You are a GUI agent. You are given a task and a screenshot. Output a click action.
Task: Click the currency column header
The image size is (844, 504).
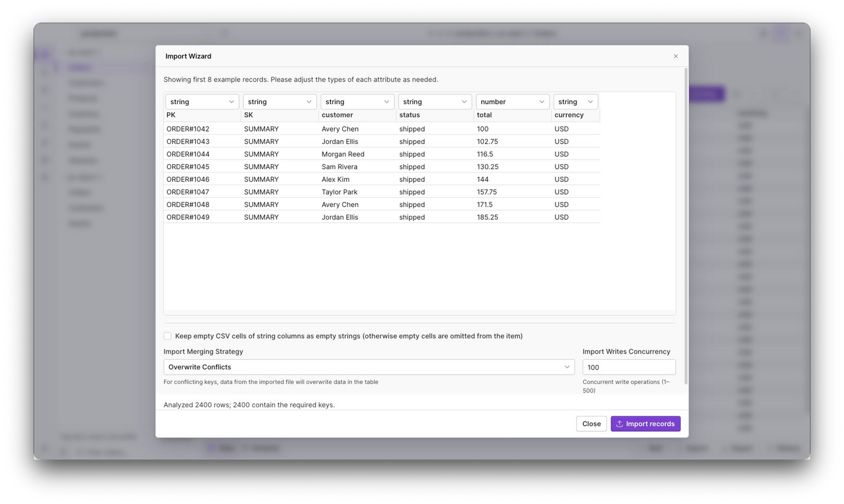click(x=576, y=115)
